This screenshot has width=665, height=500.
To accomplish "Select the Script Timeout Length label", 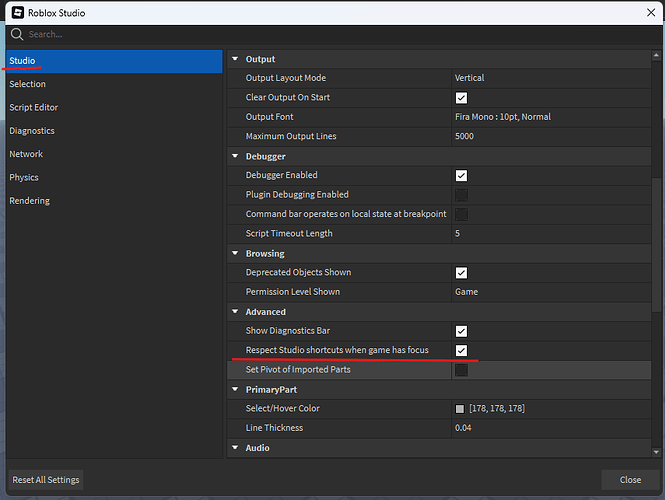I will pyautogui.click(x=289, y=233).
